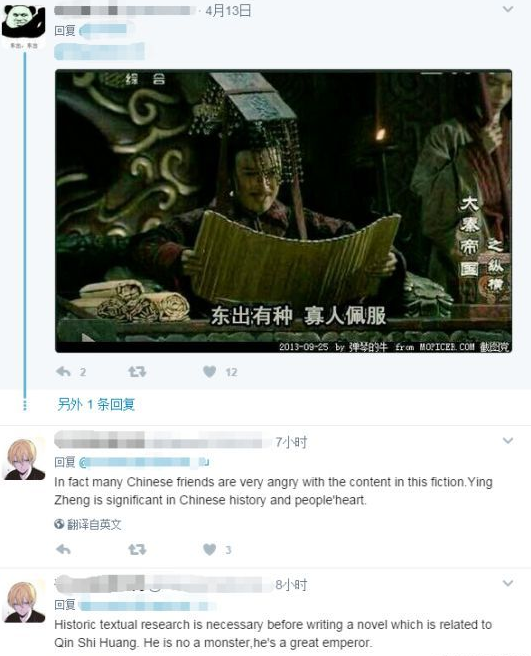The width and height of the screenshot is (531, 656).
Task: Click the mentioned username in 7小时 reply
Action: (144, 462)
